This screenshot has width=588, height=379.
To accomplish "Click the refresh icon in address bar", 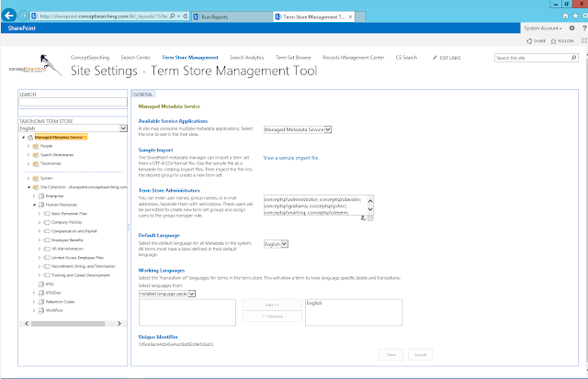I will tap(186, 17).
